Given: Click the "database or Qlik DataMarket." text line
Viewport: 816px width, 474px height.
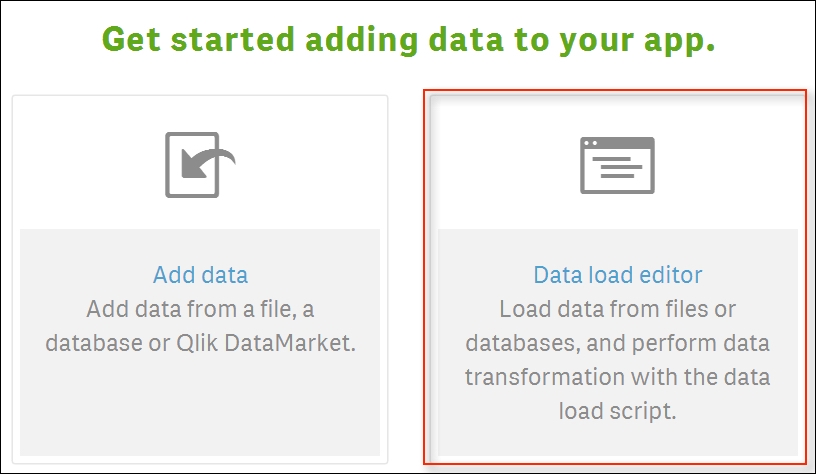Looking at the screenshot, I should pos(200,343).
